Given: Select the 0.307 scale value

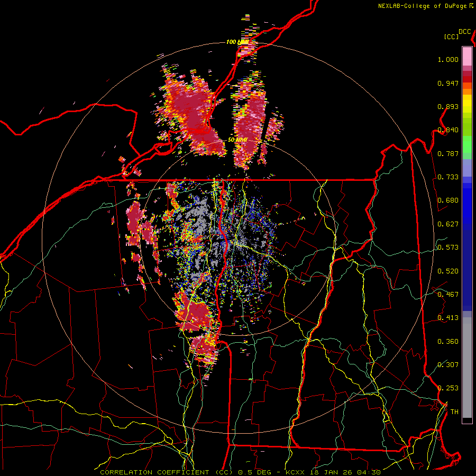Looking at the screenshot, I should click(448, 365).
